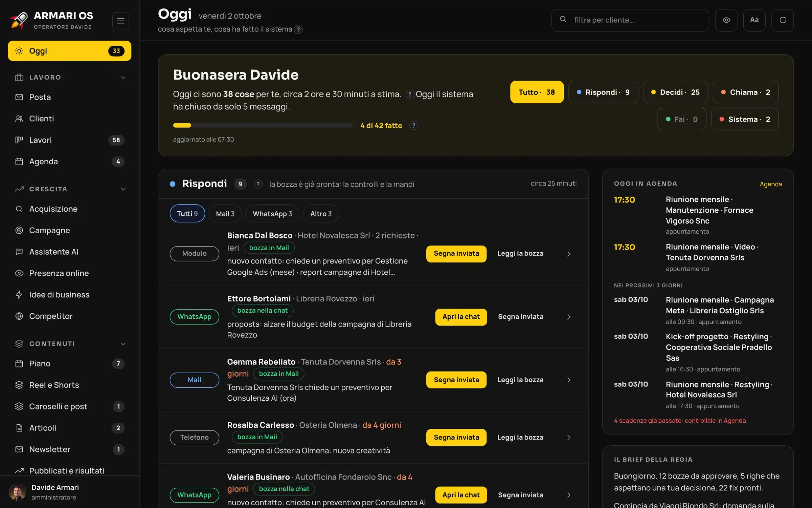Toggle the Decidi 25 filter chip
Screen dimensions: 812x508
click(x=675, y=92)
